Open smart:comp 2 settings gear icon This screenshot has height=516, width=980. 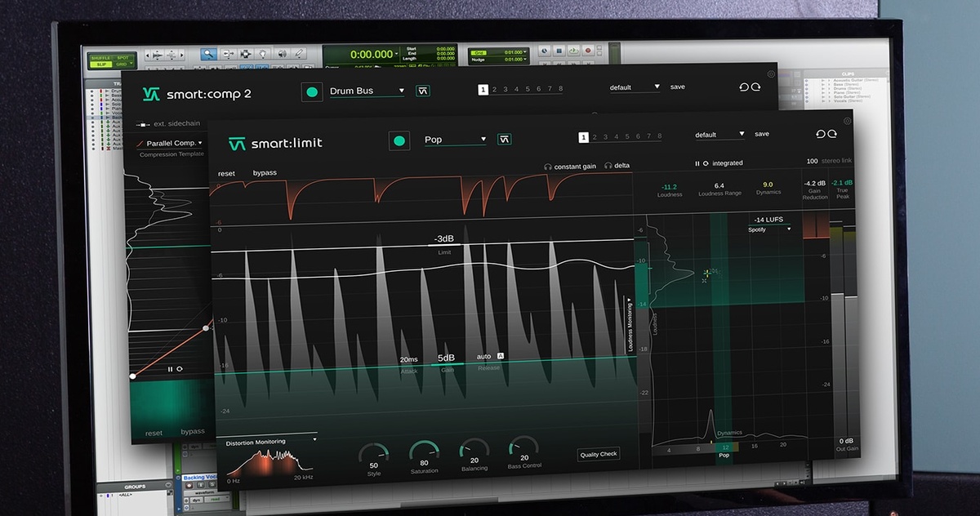[x=771, y=73]
